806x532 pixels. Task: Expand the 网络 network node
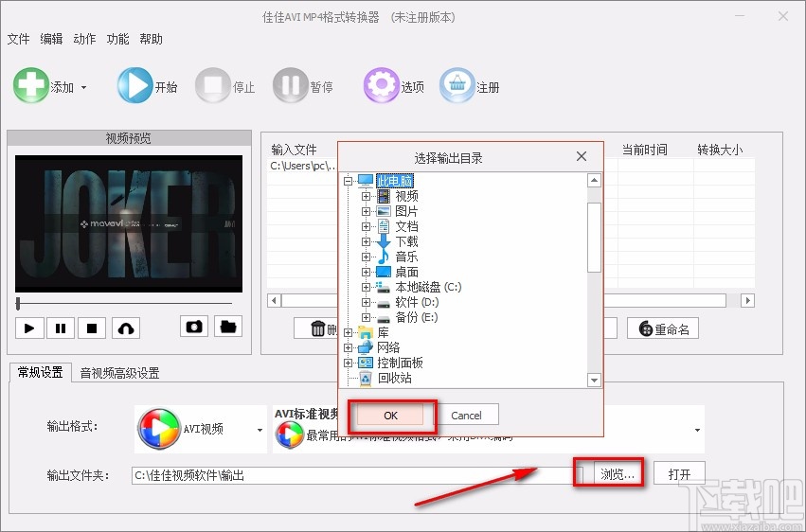[348, 347]
